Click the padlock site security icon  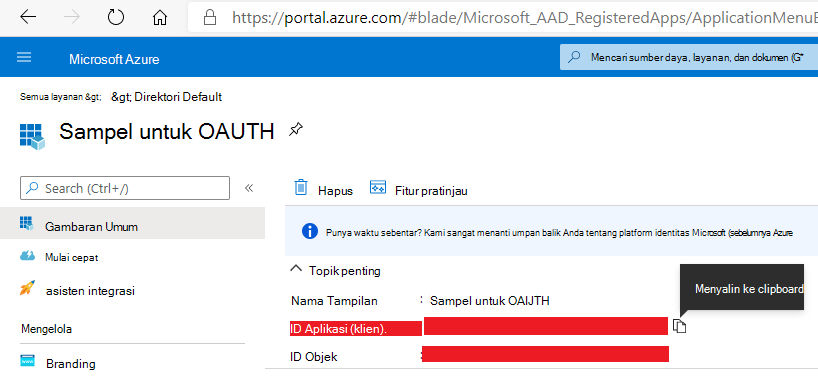(210, 18)
